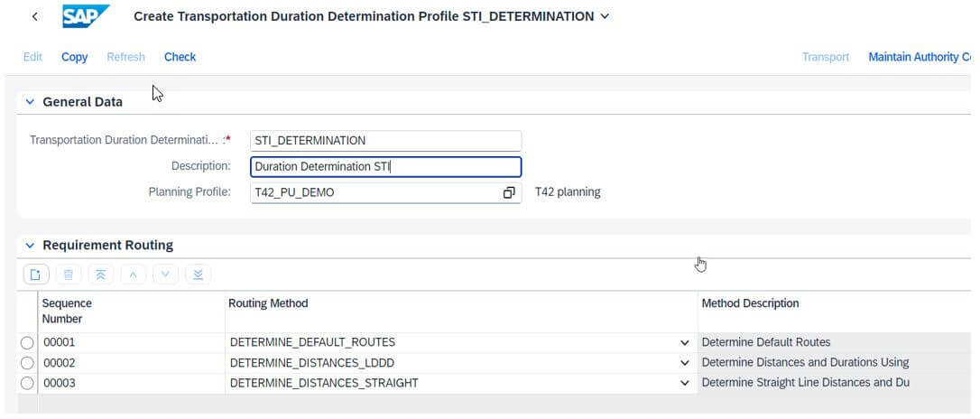The height and width of the screenshot is (419, 980).
Task: Open value help for Planning Profile
Action: (509, 192)
